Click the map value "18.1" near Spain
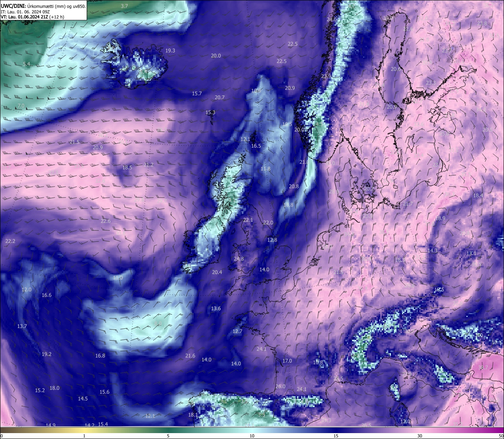This screenshot has width=504, height=439. point(193,415)
